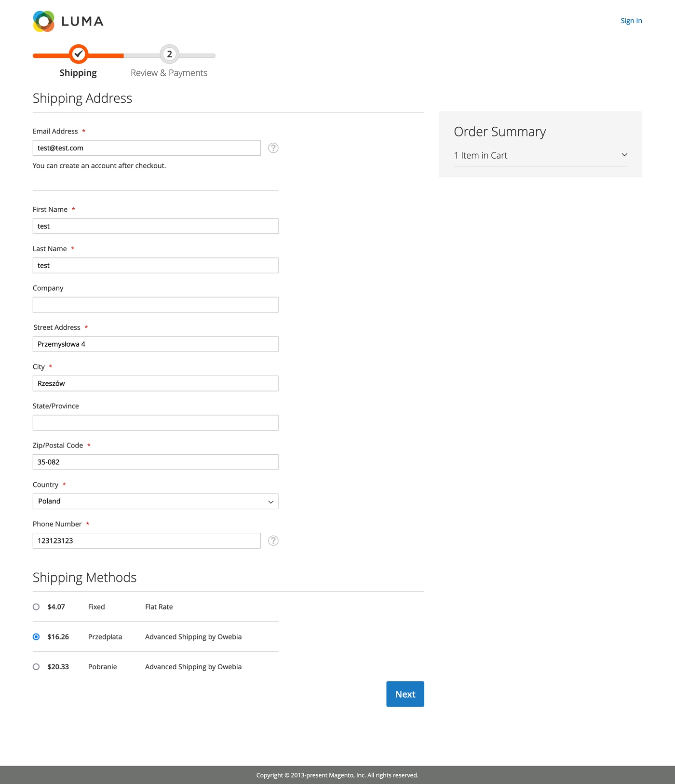Click into the empty Company field
675x784 pixels.
pyautogui.click(x=155, y=305)
